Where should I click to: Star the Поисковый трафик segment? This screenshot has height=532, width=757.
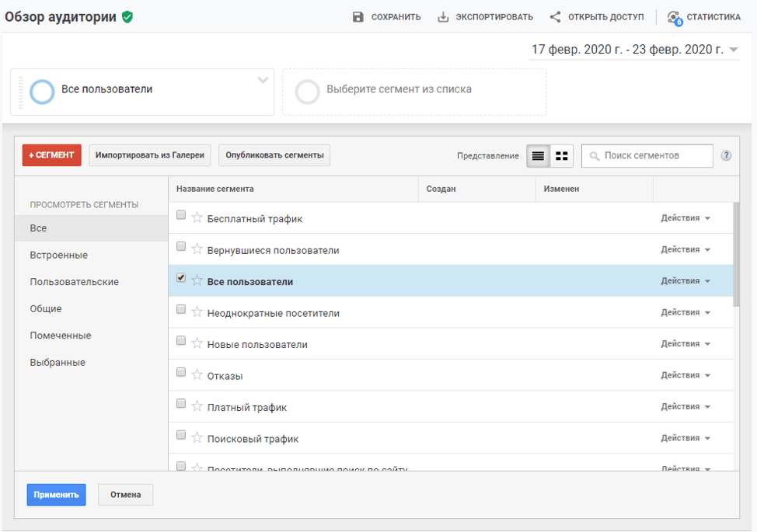pos(197,437)
